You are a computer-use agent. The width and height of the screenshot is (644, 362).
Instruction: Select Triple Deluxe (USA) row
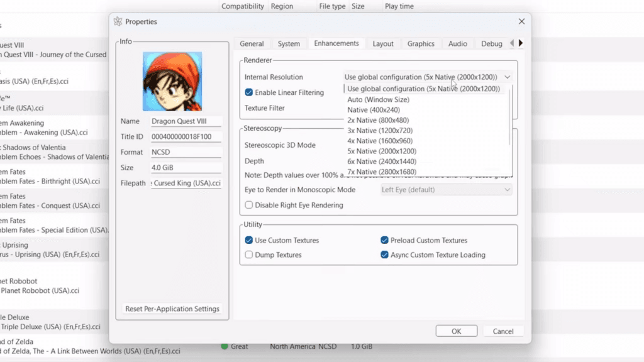click(x=50, y=327)
